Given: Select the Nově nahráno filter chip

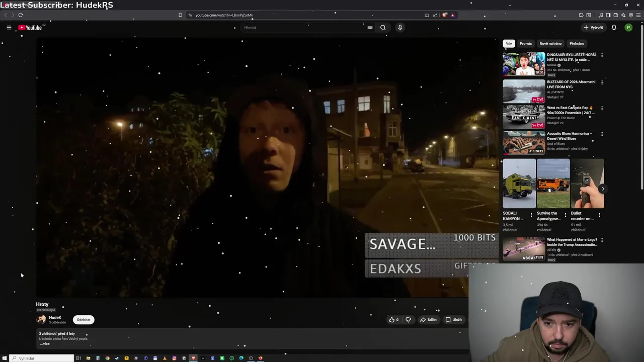Looking at the screenshot, I should click(550, 44).
